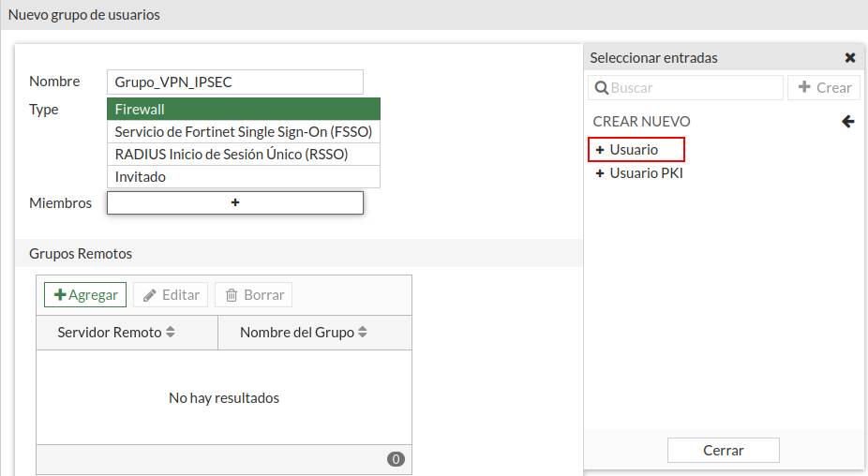
Task: Sort by Servidor Remoto column arrows
Action: tap(170, 333)
